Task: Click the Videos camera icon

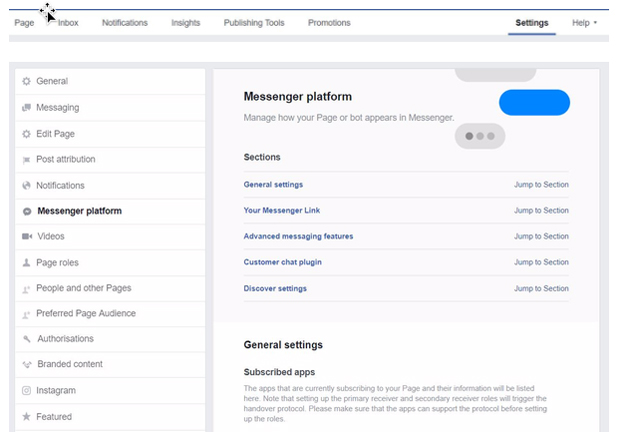Action: [x=27, y=236]
